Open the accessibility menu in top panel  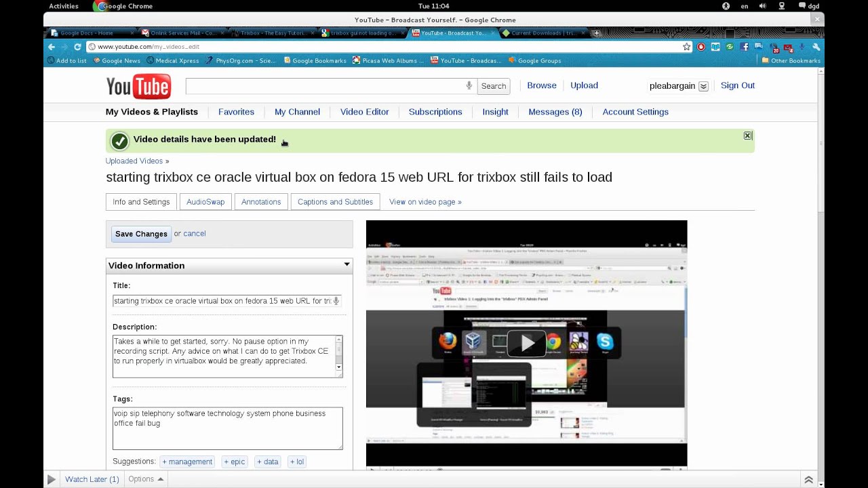726,6
